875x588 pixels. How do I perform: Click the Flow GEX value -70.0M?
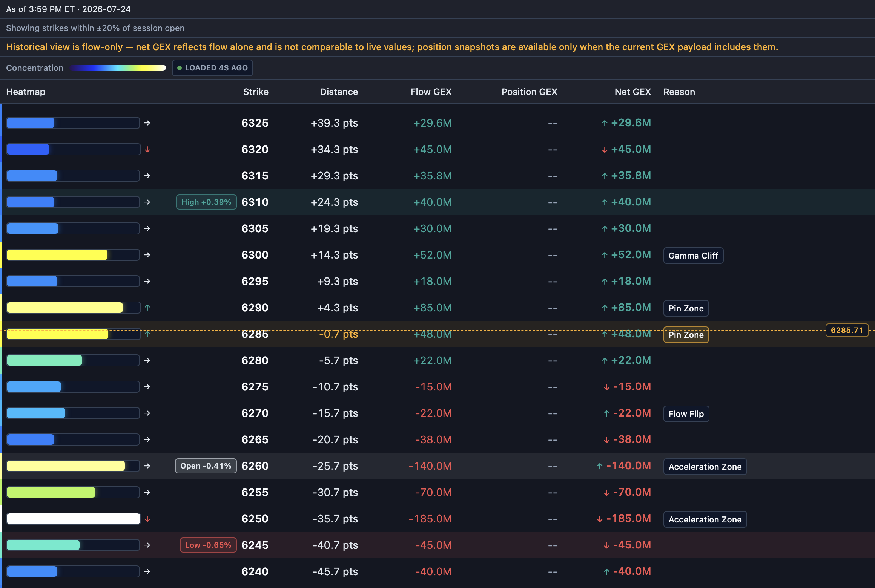point(433,492)
